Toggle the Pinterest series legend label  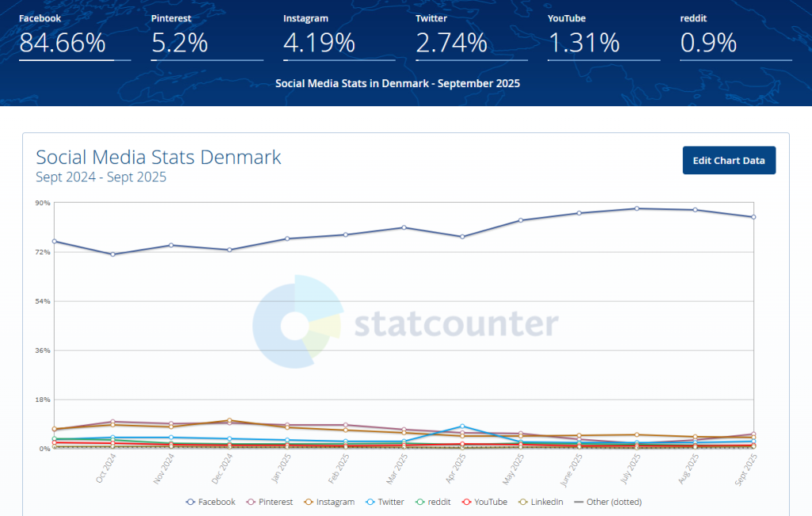(276, 502)
